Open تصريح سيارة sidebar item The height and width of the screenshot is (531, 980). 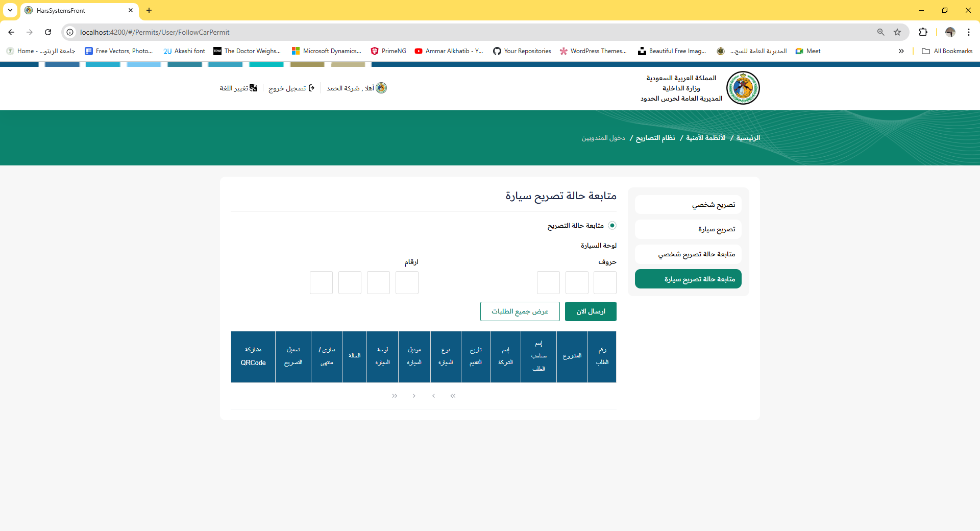(x=688, y=229)
